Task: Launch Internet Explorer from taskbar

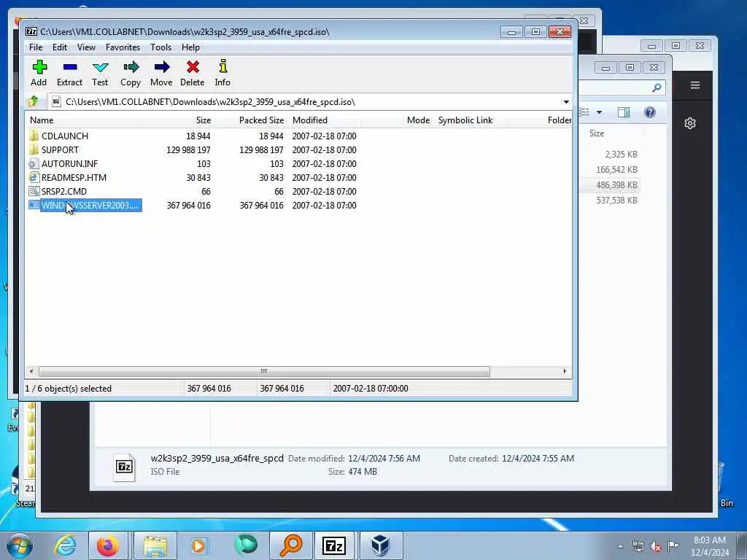Action: click(x=65, y=545)
